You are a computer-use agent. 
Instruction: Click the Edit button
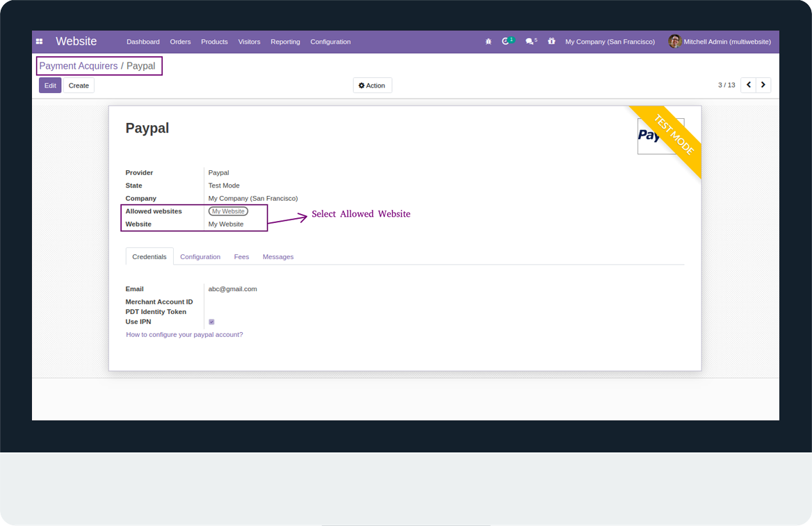(50, 85)
